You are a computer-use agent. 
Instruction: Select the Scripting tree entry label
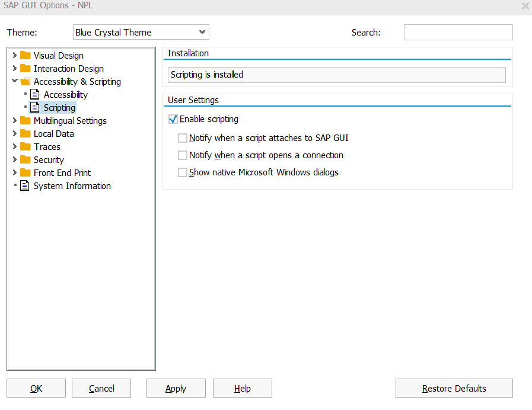coord(59,108)
